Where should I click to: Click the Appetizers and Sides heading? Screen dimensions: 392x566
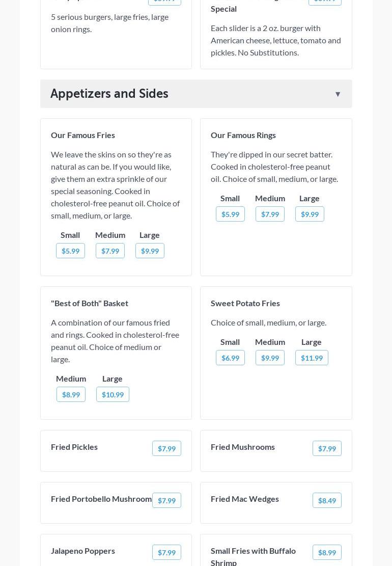point(109,94)
